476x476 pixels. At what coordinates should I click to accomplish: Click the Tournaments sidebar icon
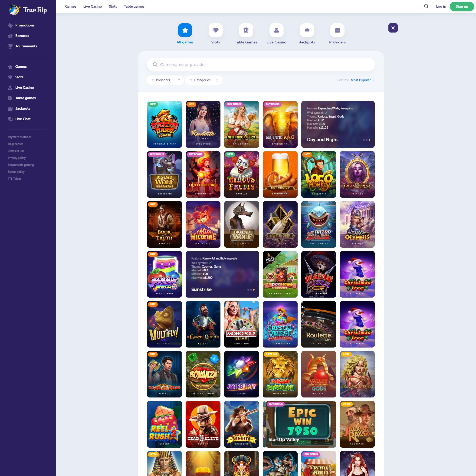[x=10, y=46]
